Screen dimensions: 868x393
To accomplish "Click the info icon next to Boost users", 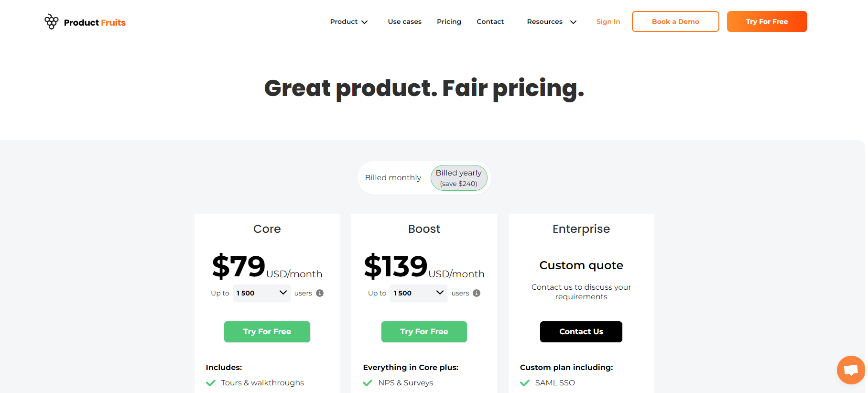I will coord(477,293).
